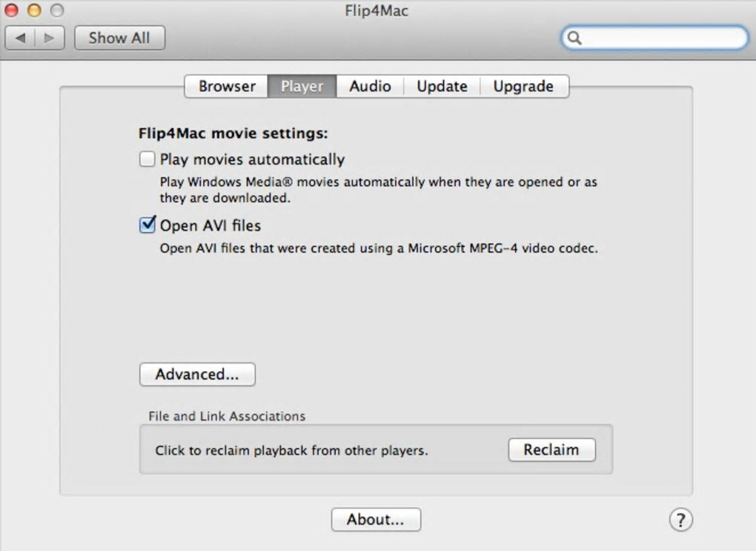Enable Play movies automatically checkbox

147,159
